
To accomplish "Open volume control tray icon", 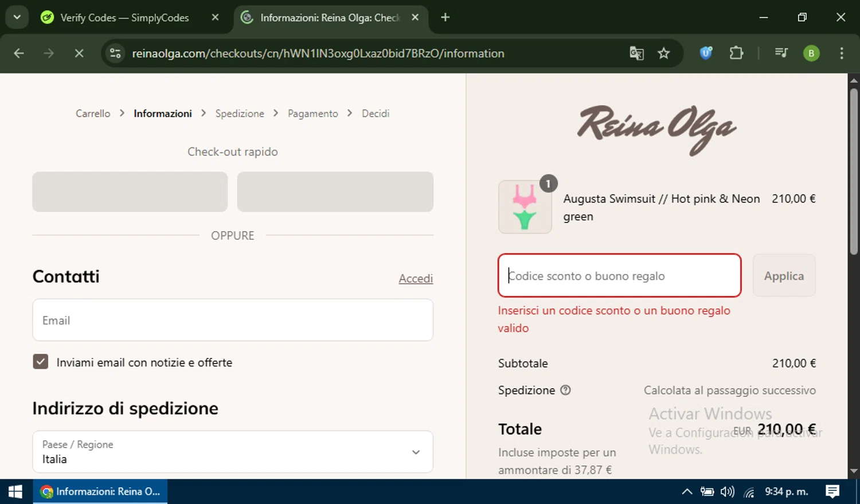I will click(728, 491).
